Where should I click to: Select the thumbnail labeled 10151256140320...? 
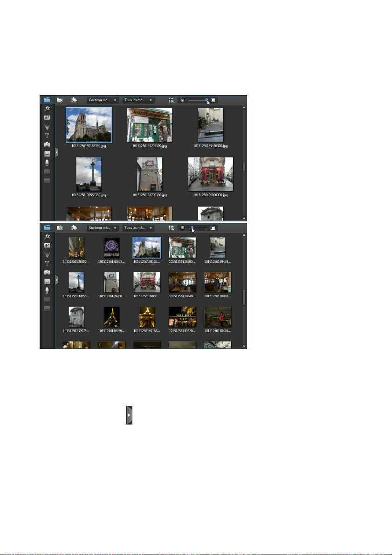pyautogui.click(x=182, y=317)
